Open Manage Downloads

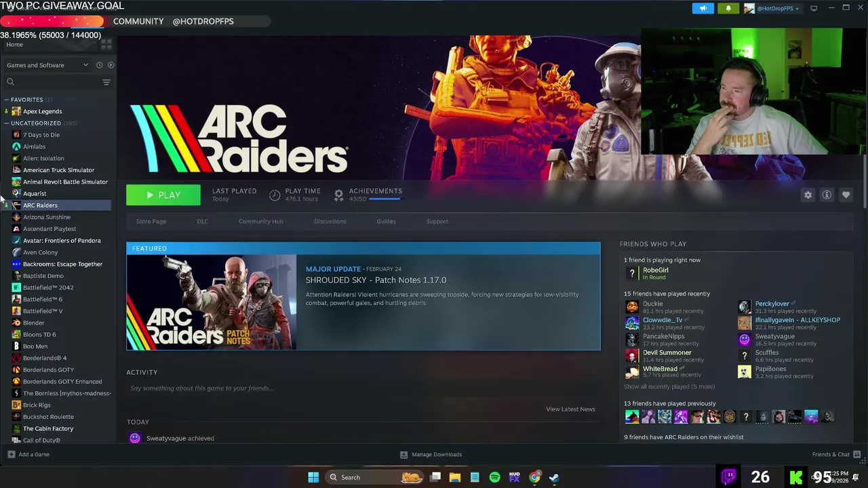[x=431, y=455]
